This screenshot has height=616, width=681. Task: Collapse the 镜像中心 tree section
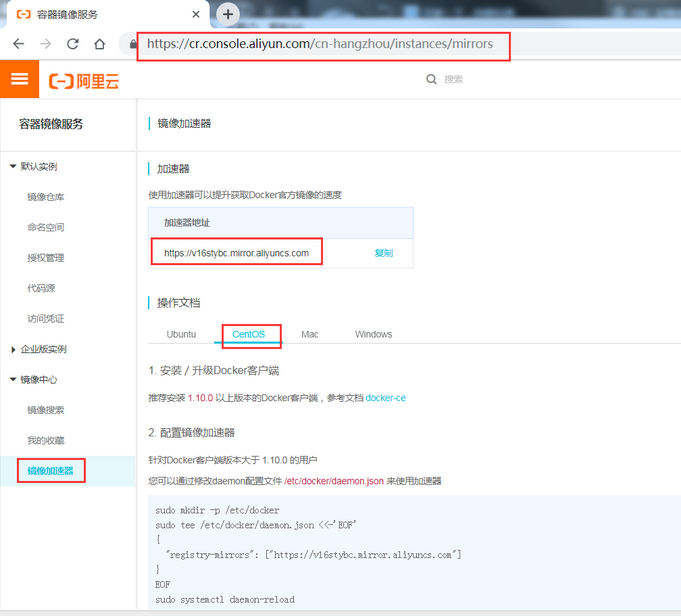click(13, 379)
